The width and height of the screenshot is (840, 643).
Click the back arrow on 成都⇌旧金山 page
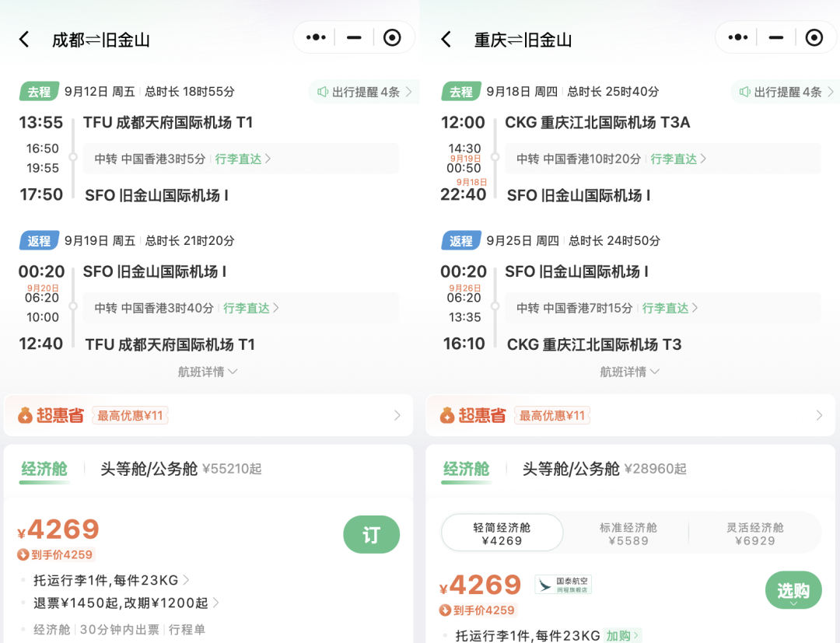pos(25,37)
